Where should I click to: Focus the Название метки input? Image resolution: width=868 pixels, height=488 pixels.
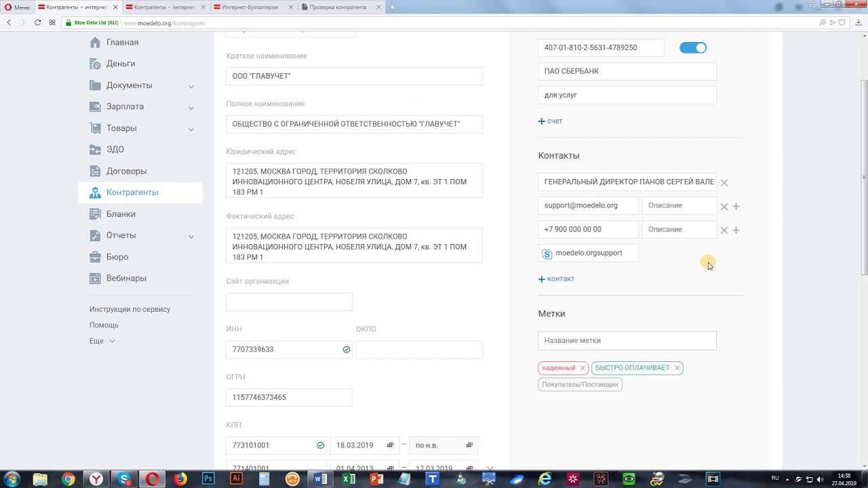(627, 340)
